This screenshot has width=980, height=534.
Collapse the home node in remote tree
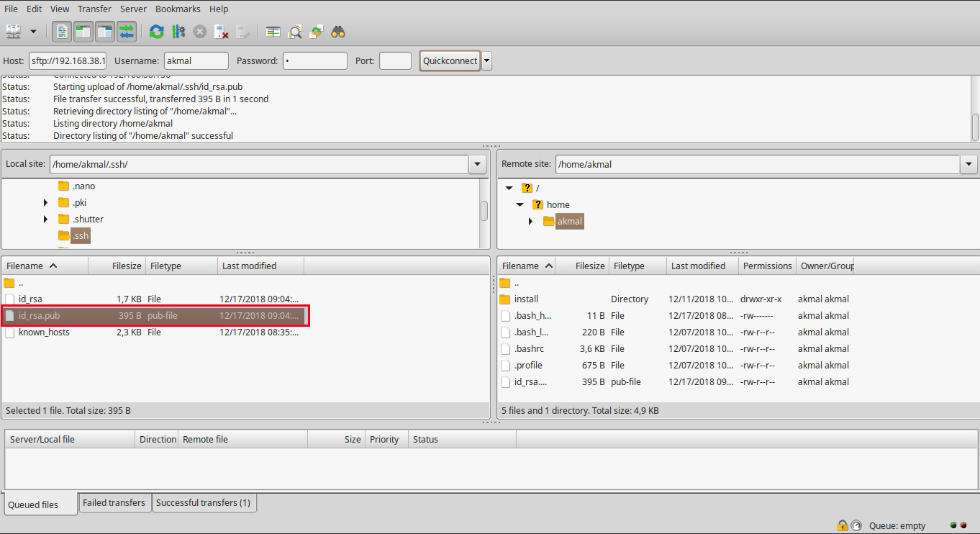[x=520, y=204]
